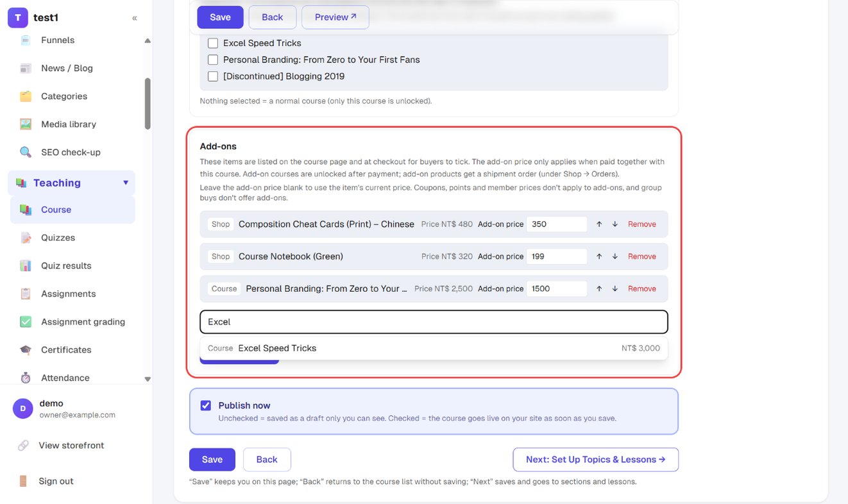Select Excel Speed Tricks search suggestion
This screenshot has height=504, width=848.
[434, 348]
